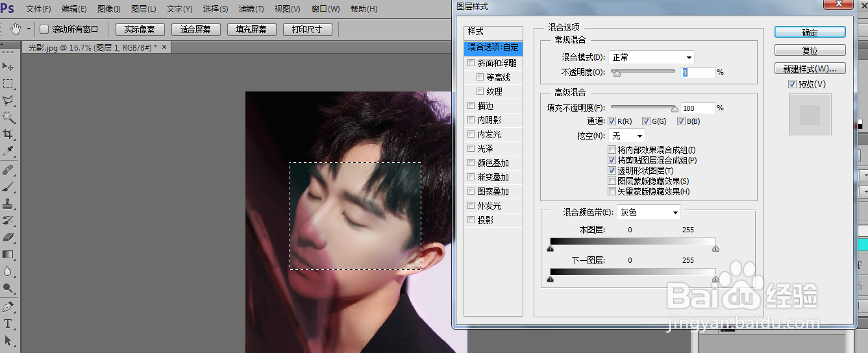Enable 纹理 checkbox

click(480, 91)
